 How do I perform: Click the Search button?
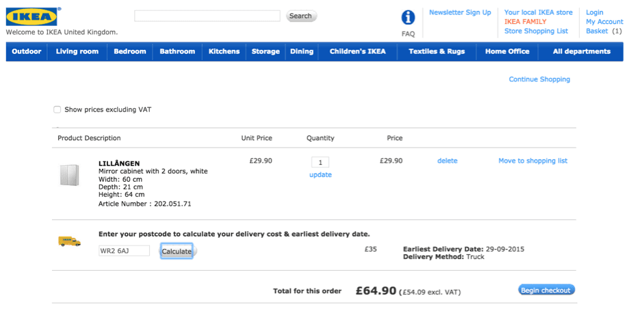301,16
